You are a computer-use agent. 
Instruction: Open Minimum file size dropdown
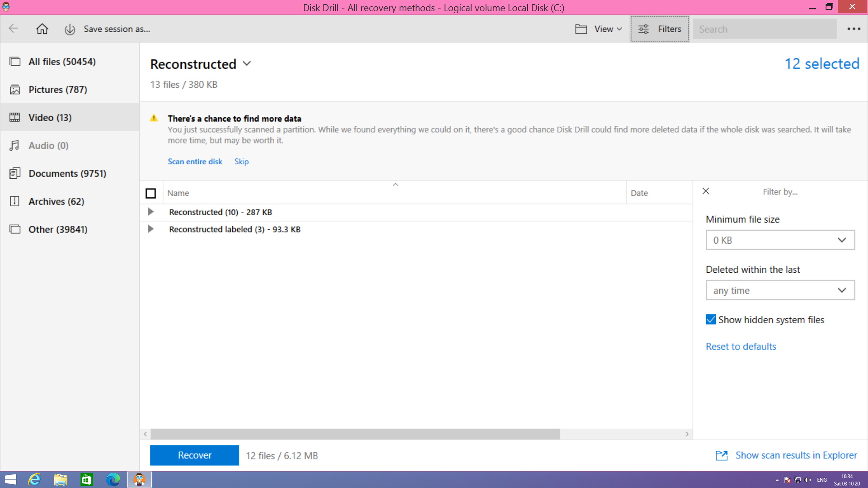[780, 240]
